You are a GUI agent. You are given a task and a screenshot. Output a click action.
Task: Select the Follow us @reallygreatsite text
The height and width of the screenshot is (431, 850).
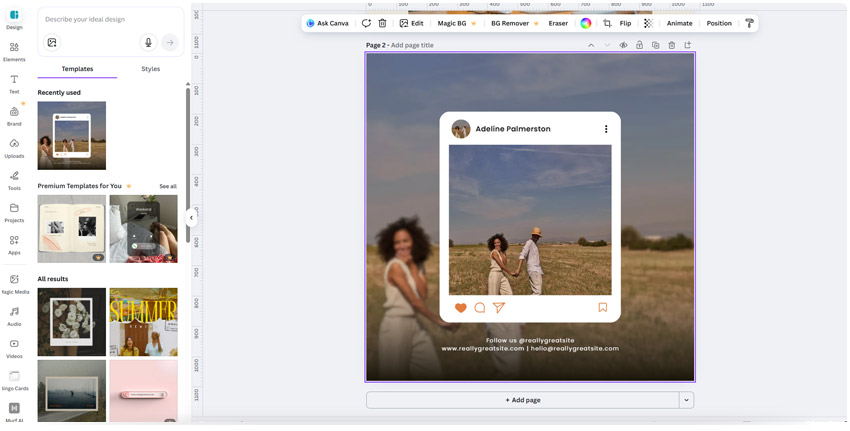(x=530, y=340)
